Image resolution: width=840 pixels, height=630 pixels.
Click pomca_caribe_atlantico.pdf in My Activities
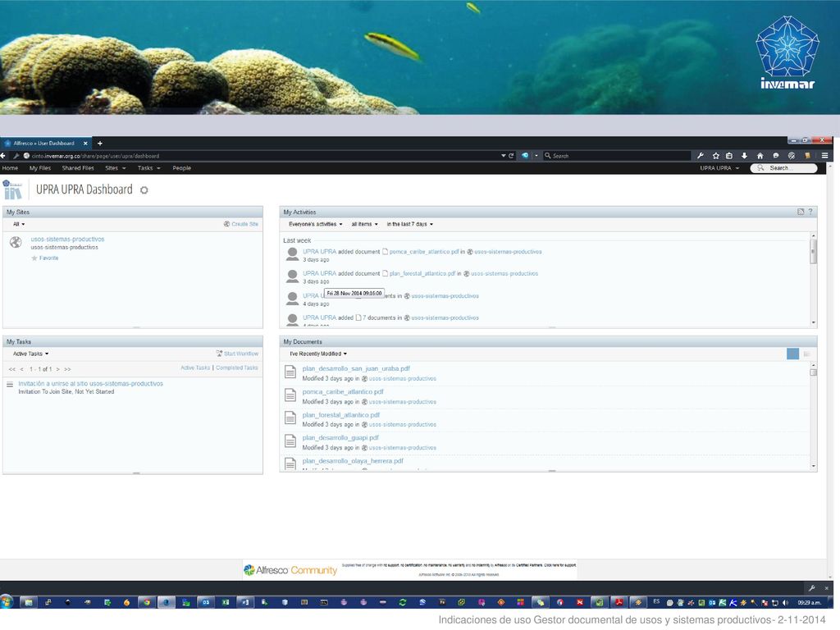(424, 251)
